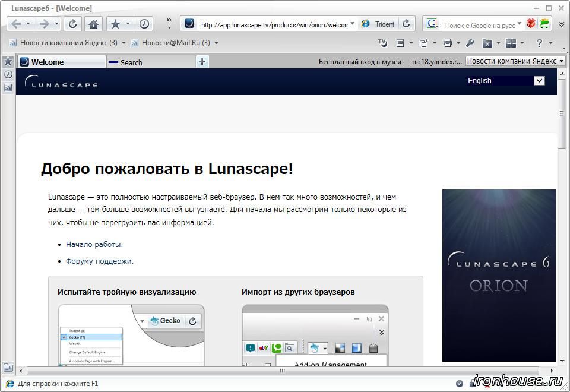Click the page document toolbar icon
Image resolution: width=570 pixels, height=392 pixels.
(x=400, y=43)
